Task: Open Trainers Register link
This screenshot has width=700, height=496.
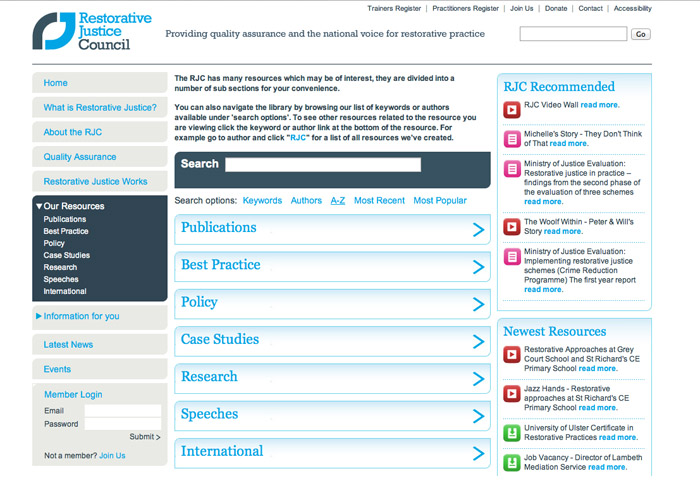Action: tap(394, 8)
